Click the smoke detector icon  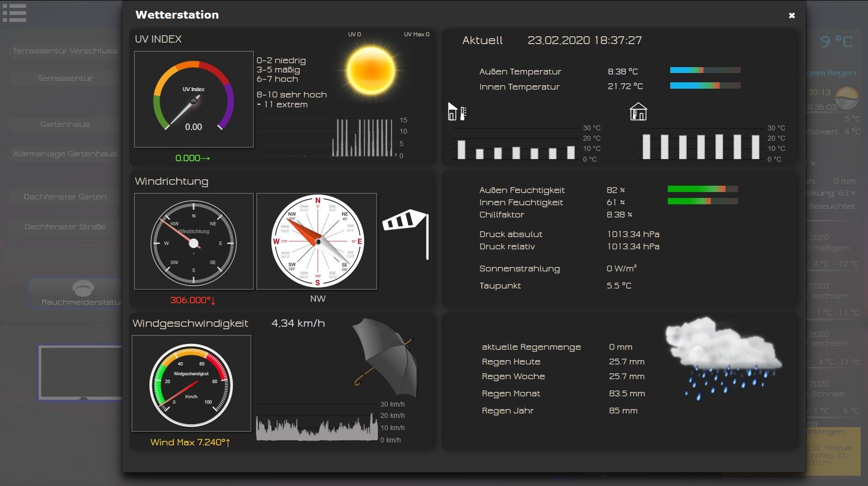tap(83, 287)
